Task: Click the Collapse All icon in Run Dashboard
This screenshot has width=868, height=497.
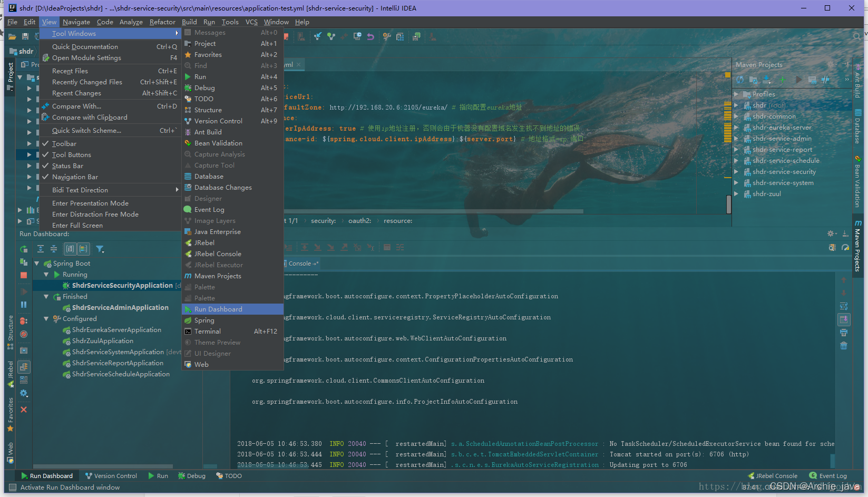Action: [x=54, y=249]
